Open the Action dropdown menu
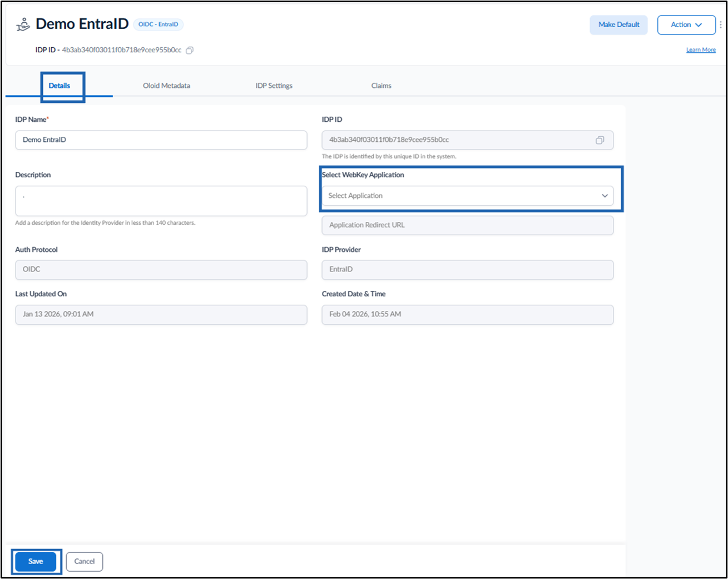This screenshot has height=579, width=728. [x=686, y=24]
